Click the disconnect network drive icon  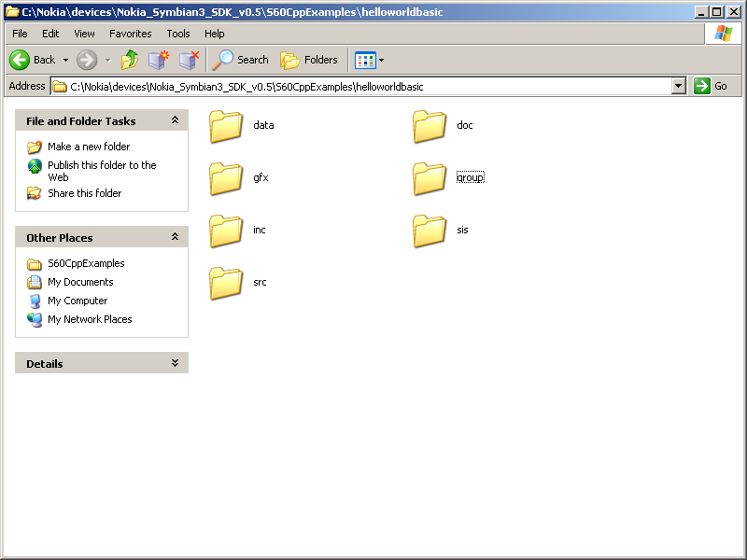[x=190, y=60]
